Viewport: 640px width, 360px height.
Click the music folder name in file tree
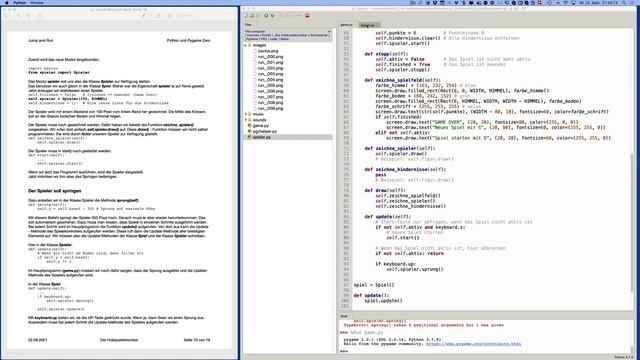pyautogui.click(x=258, y=114)
